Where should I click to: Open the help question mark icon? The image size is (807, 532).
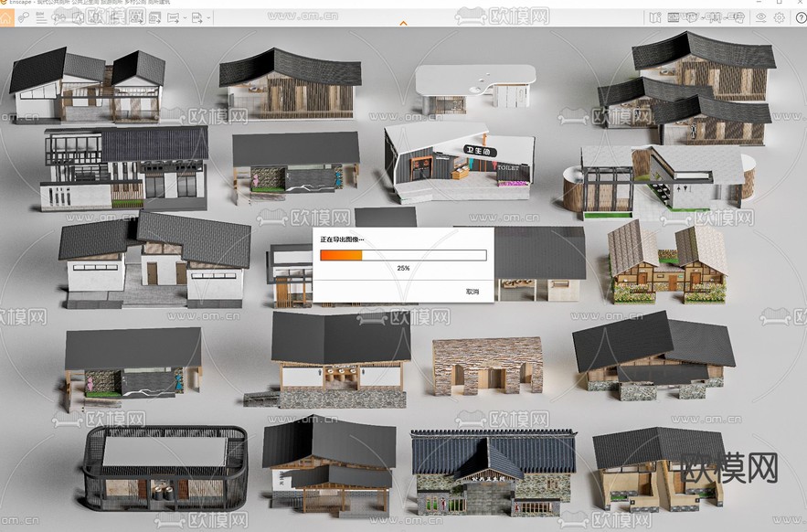801,18
